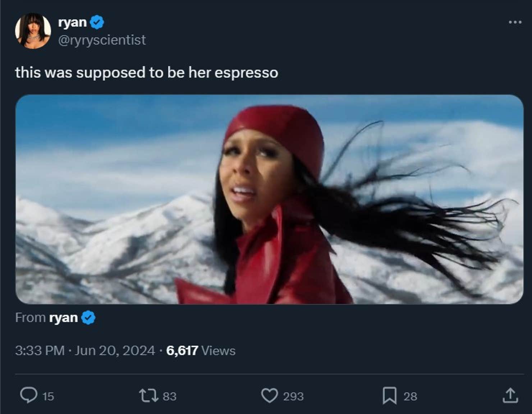This screenshot has height=414, width=532.
Task: Click the From ryan attribution link
Action: coord(65,317)
